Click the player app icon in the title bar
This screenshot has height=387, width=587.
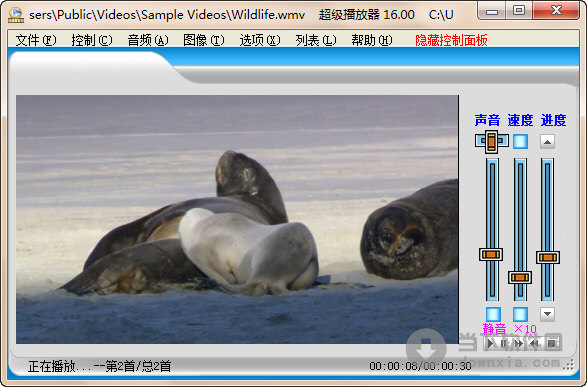tap(16, 15)
